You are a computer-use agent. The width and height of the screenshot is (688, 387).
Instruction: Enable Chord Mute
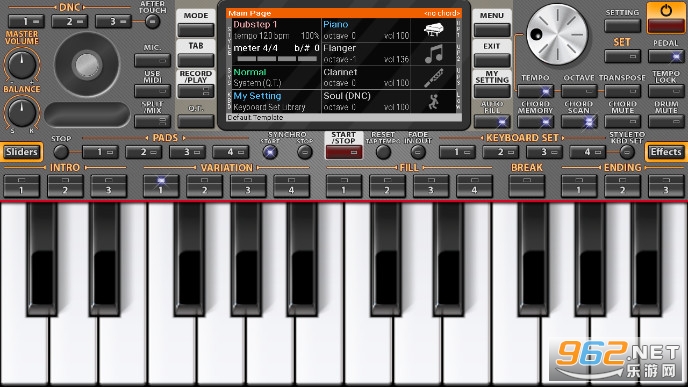tap(622, 121)
